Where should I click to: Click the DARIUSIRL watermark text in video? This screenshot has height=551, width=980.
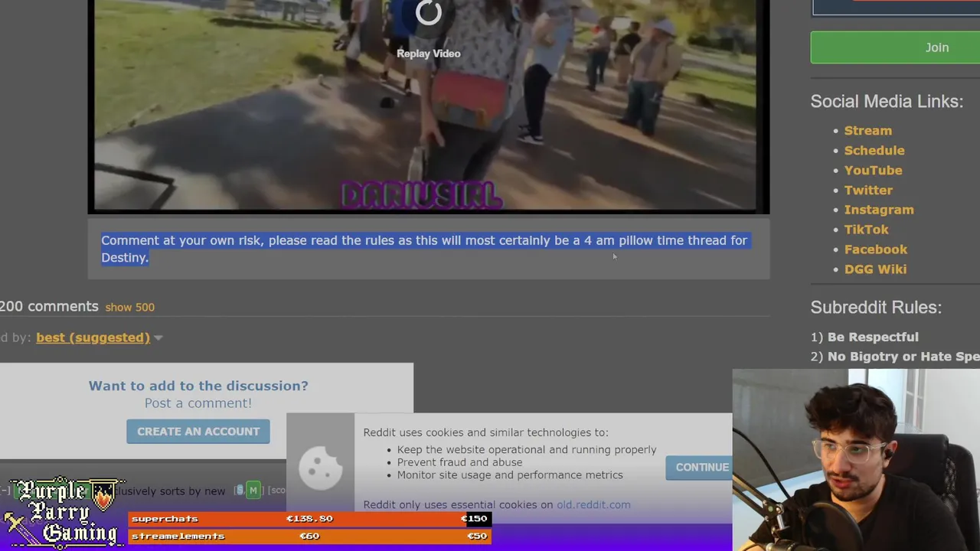click(421, 196)
